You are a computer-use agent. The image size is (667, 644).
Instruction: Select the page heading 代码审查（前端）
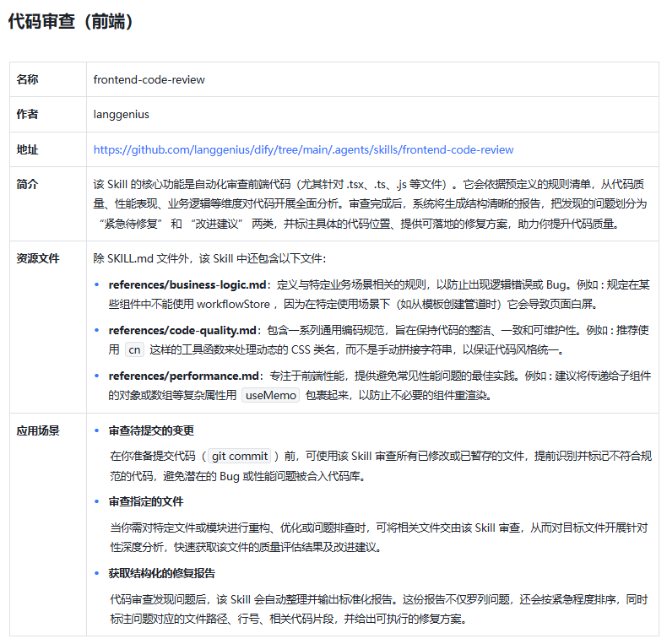[70, 21]
